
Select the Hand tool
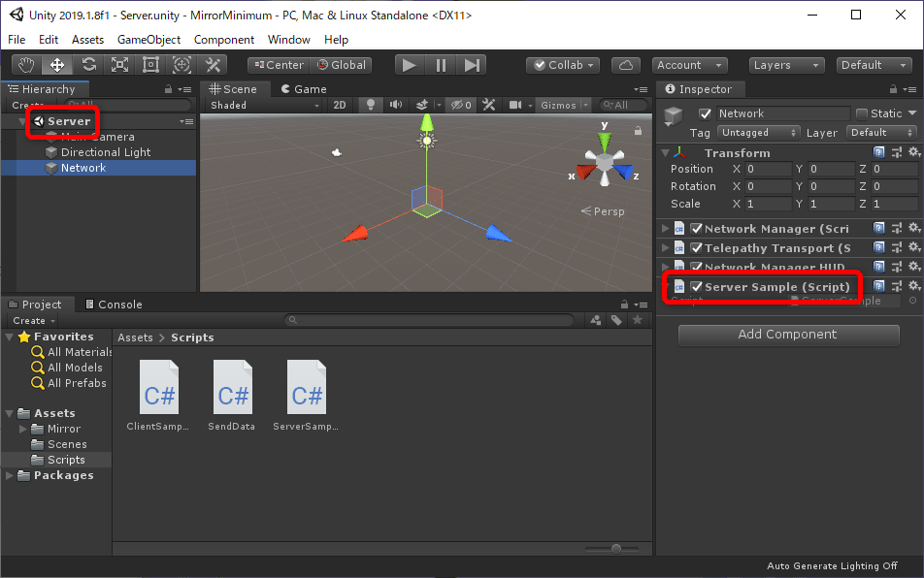click(26, 65)
